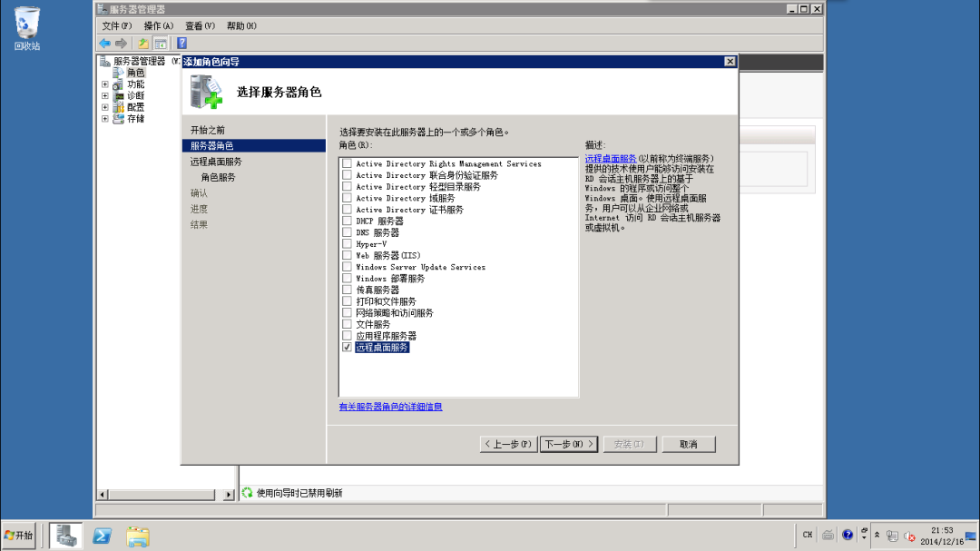The width and height of the screenshot is (980, 551).
Task: Select the 角色 tree node
Action: coord(135,73)
